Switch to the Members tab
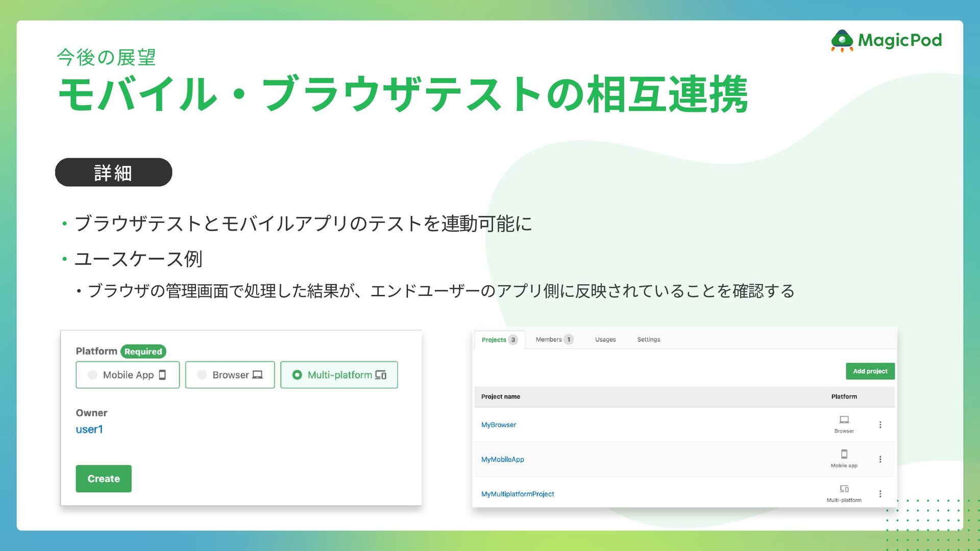 point(549,340)
